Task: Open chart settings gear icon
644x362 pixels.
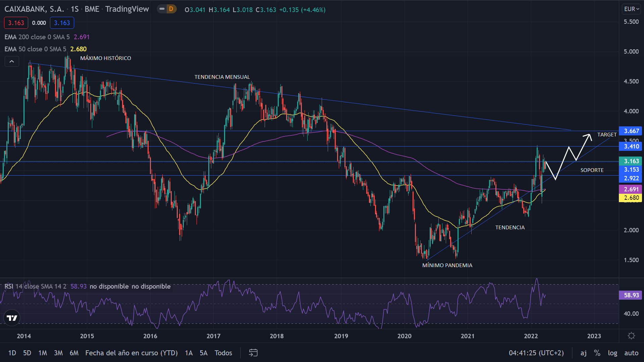Action: pyautogui.click(x=631, y=336)
